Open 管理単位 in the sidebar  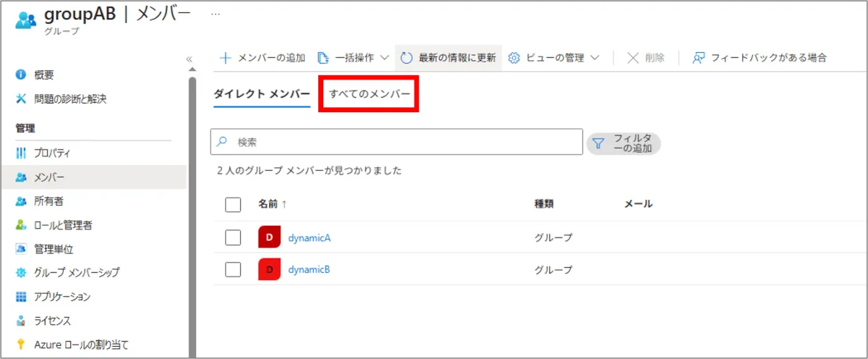54,249
